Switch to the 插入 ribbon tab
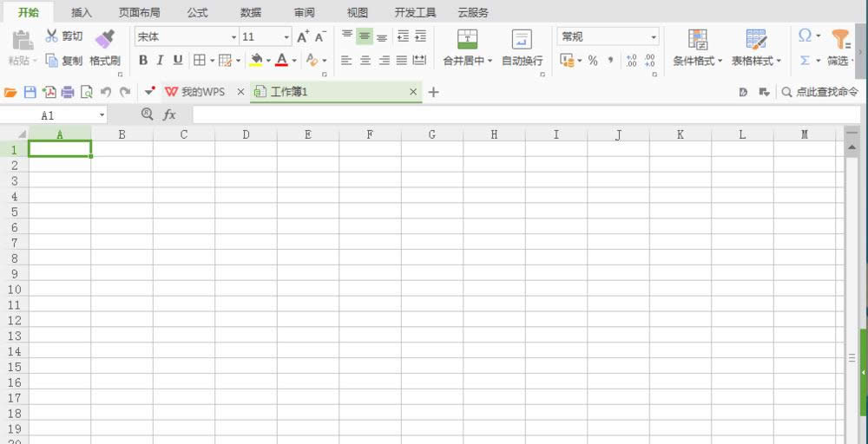The height and width of the screenshot is (444, 868). [x=82, y=13]
